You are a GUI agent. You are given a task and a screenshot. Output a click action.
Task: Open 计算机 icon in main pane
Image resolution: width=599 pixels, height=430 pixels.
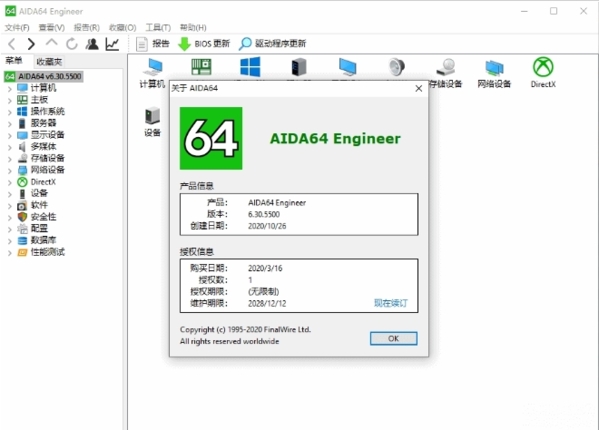152,73
